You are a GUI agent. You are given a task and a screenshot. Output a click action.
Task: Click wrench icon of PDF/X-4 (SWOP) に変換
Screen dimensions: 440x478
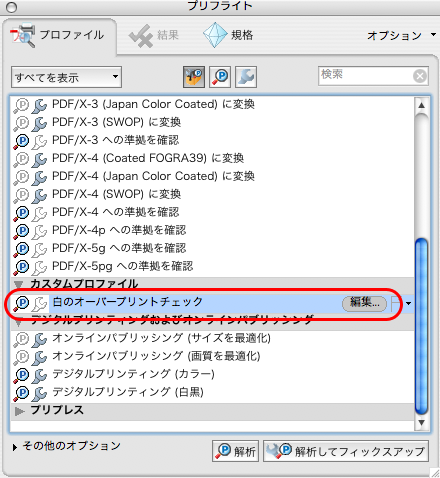pos(39,195)
